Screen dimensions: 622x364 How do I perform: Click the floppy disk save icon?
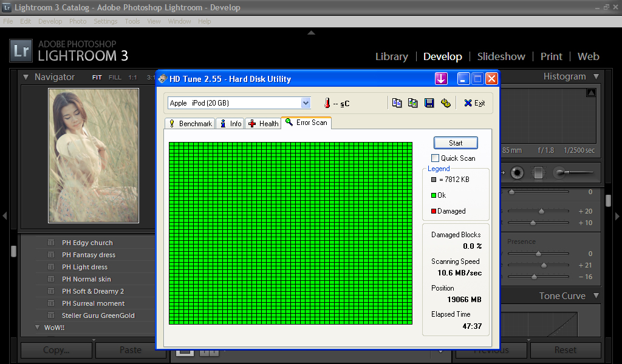pyautogui.click(x=429, y=103)
